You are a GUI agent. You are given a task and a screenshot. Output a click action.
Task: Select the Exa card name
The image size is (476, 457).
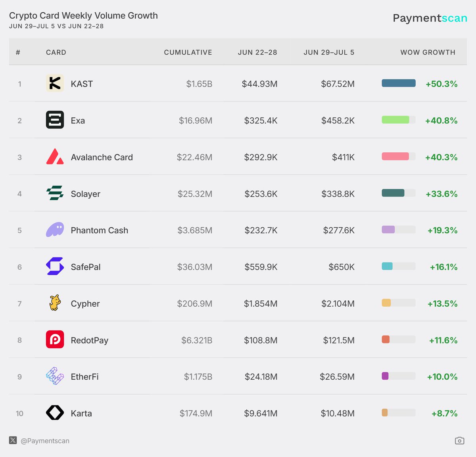pyautogui.click(x=78, y=121)
